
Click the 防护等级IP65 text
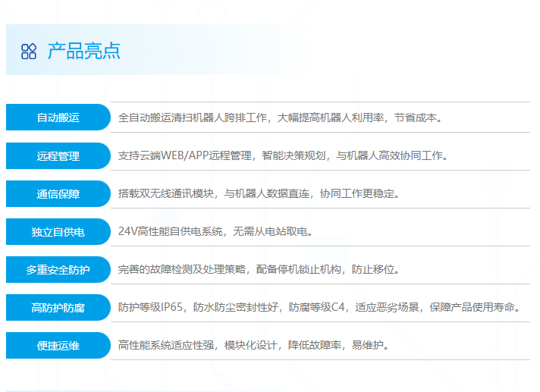pos(152,307)
